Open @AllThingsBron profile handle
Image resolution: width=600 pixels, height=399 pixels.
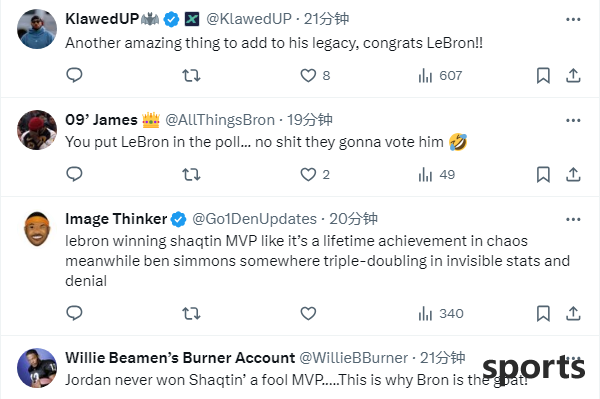220,120
